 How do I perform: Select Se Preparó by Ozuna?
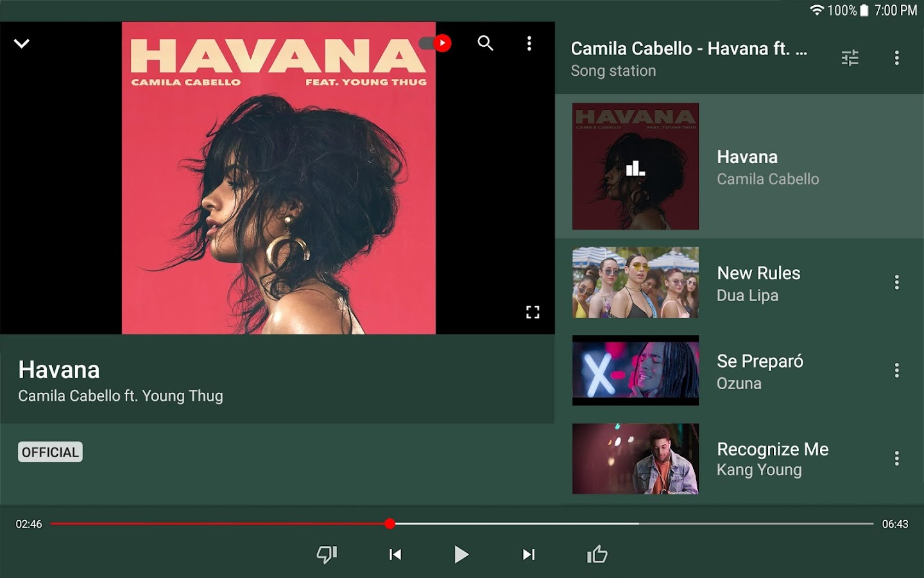click(739, 371)
